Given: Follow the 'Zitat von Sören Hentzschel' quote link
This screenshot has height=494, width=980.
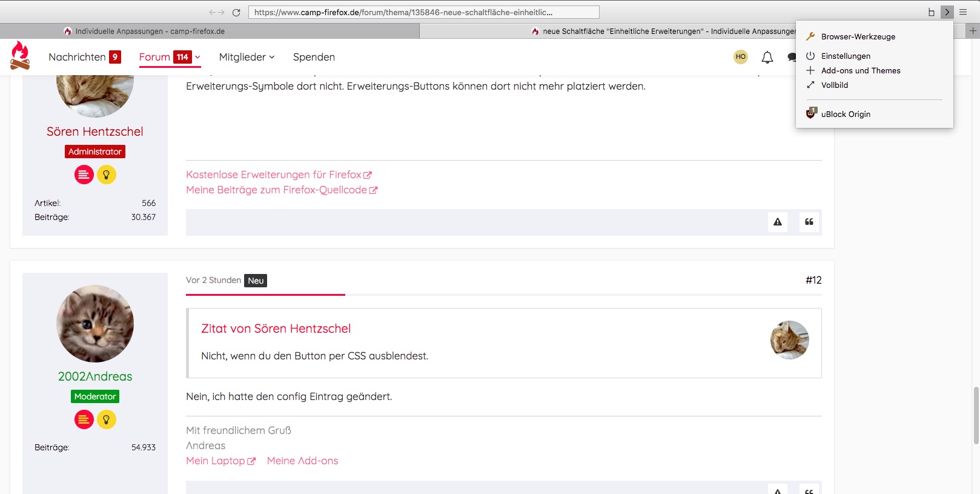Looking at the screenshot, I should [276, 329].
